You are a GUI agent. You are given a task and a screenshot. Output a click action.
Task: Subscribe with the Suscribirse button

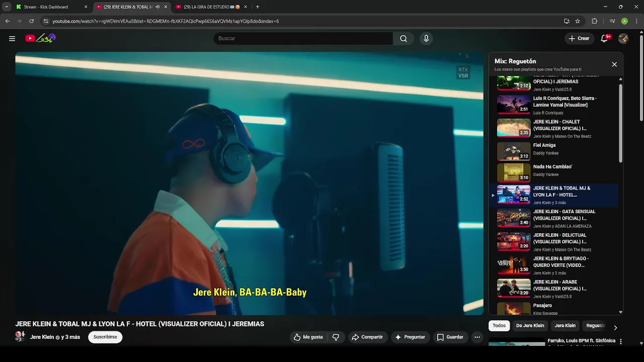click(105, 337)
